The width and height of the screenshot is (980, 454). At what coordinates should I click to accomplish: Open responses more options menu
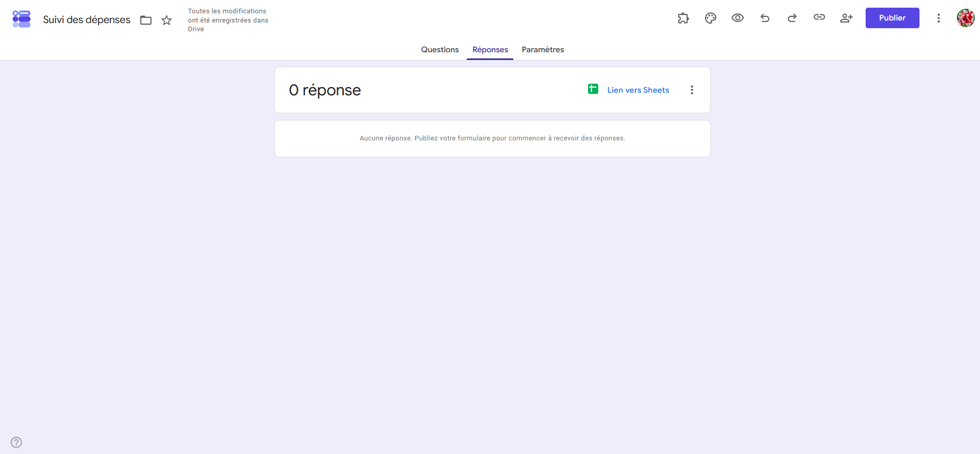pyautogui.click(x=692, y=90)
